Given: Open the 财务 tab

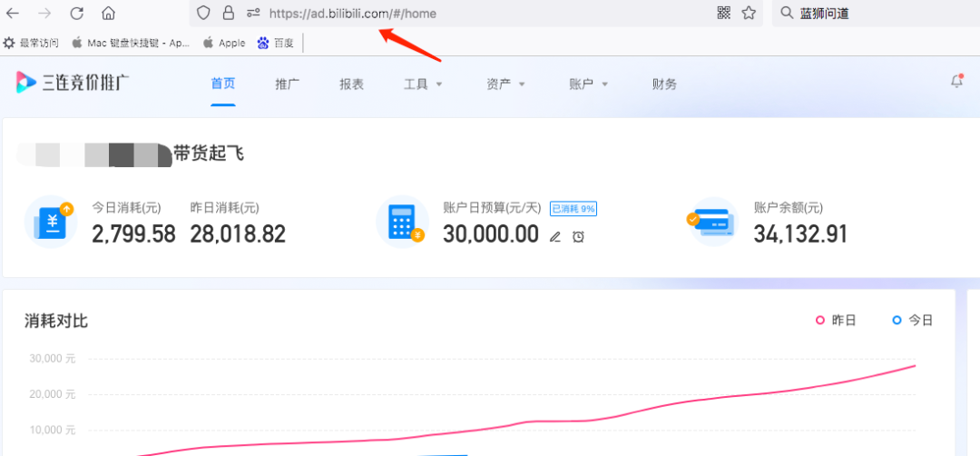Looking at the screenshot, I should coord(664,84).
